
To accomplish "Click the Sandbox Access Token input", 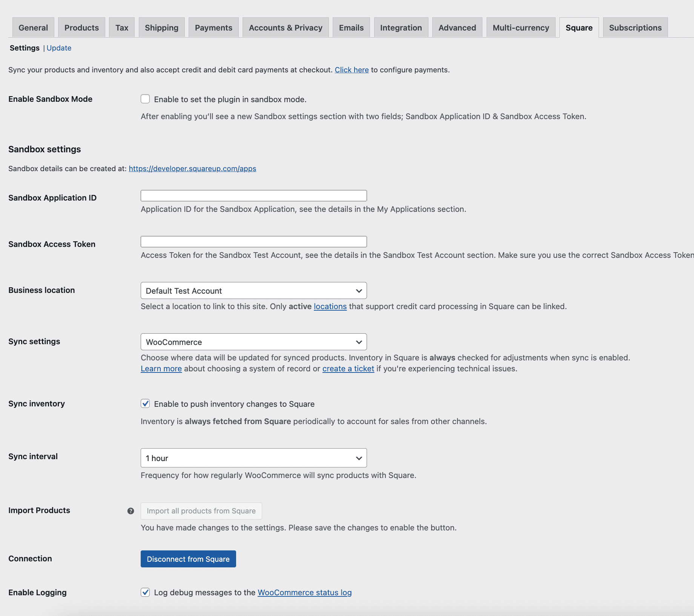I will point(253,241).
